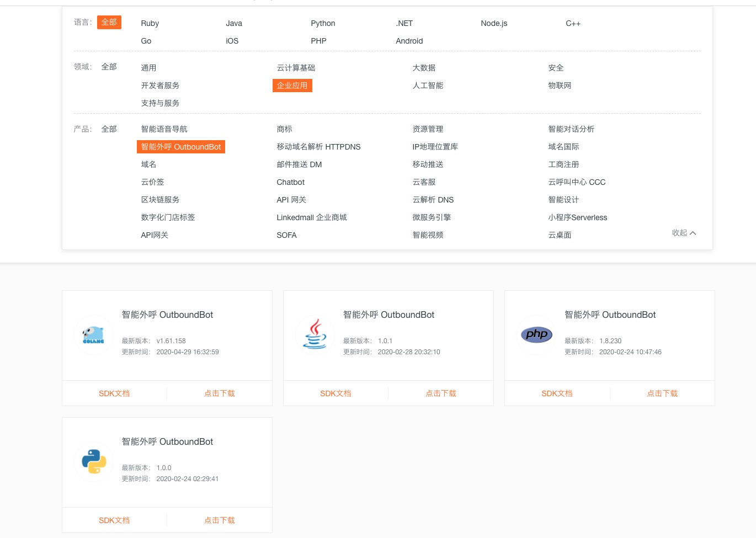Choose product 云解析 DNS
The height and width of the screenshot is (538, 756).
433,200
